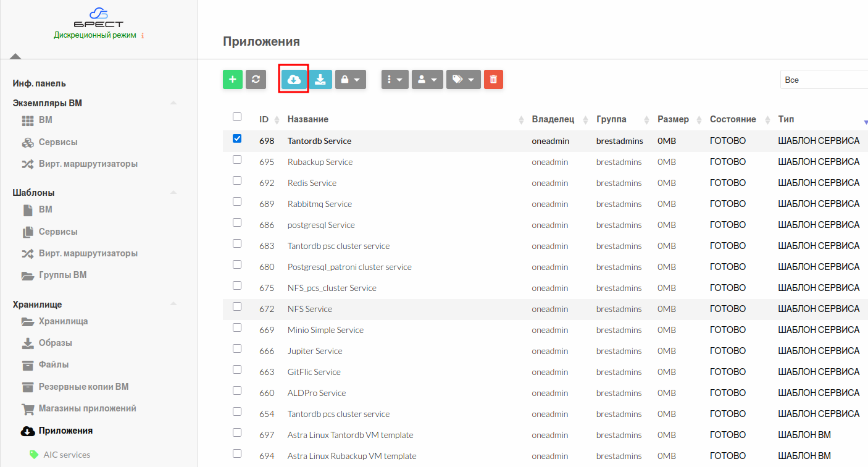Uncheck the Tantordb Service row checkbox

(x=237, y=139)
